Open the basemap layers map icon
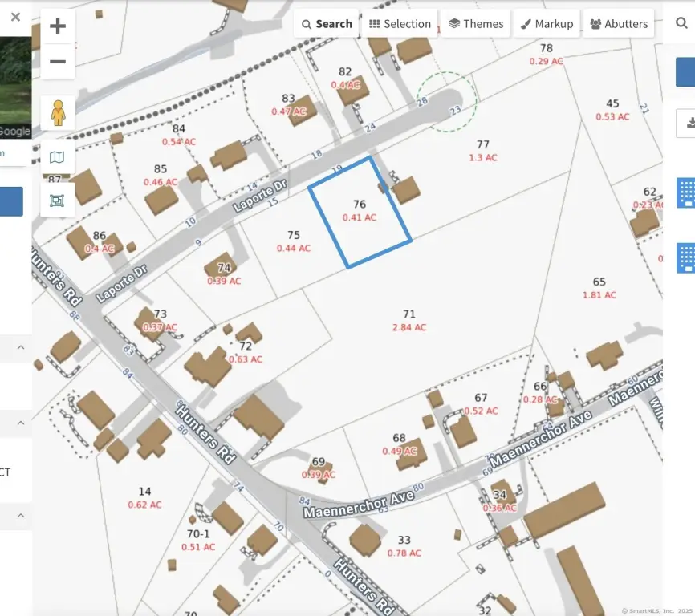Image resolution: width=695 pixels, height=616 pixels. (x=58, y=157)
